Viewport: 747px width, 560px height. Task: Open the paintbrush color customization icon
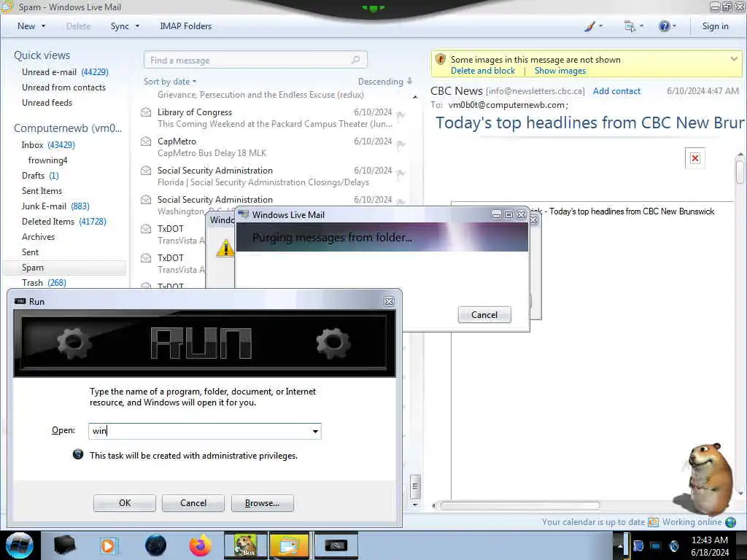tap(589, 26)
